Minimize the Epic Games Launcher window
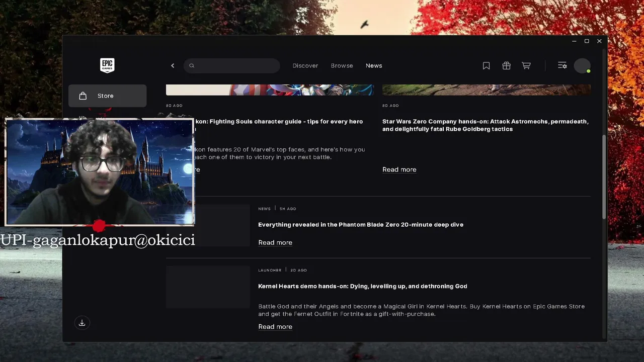The image size is (644, 362). coord(574,41)
